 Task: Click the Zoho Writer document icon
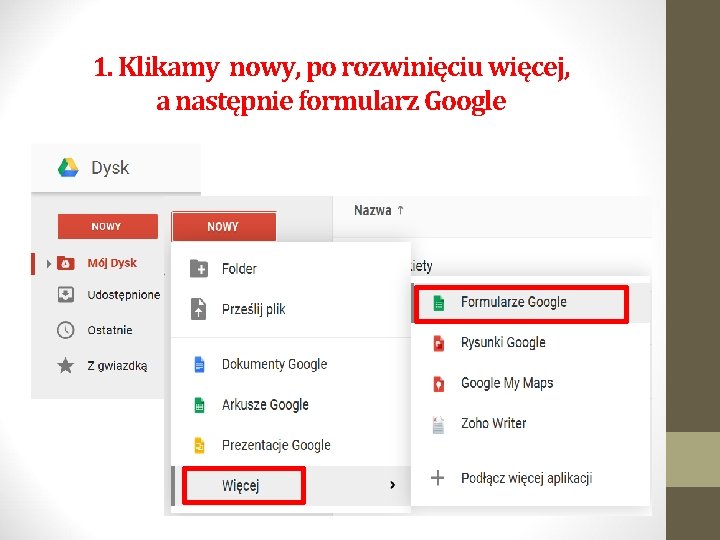coord(439,424)
